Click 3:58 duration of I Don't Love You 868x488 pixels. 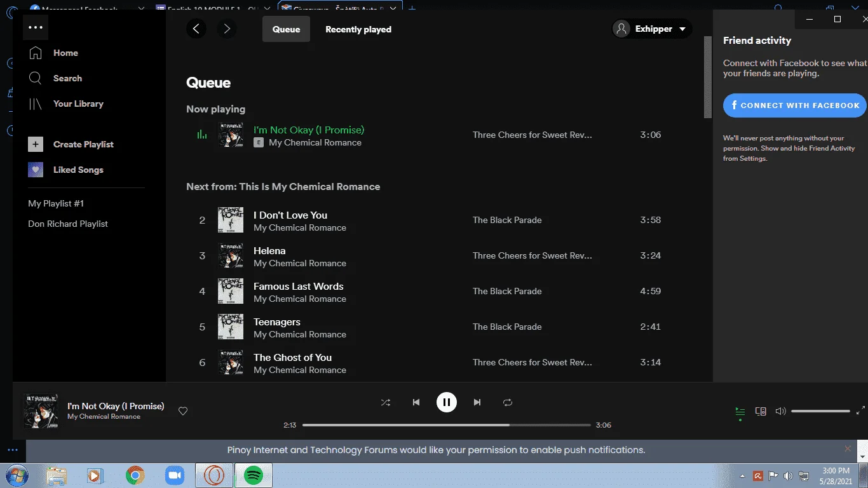[651, 220]
